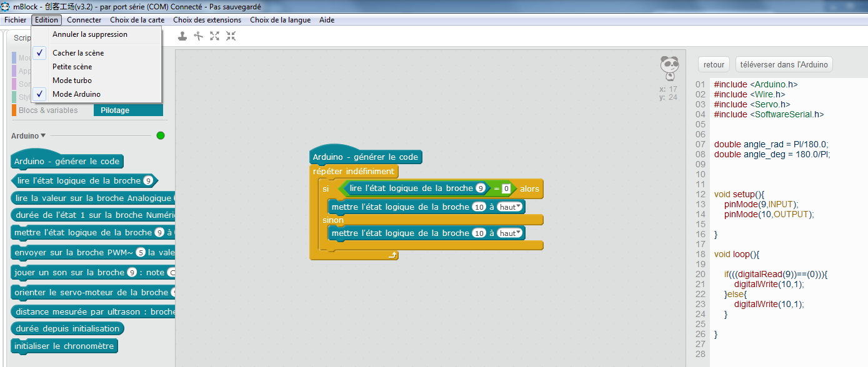Image resolution: width=868 pixels, height=367 pixels.
Task: Enable Mode turbo option
Action: (x=72, y=81)
